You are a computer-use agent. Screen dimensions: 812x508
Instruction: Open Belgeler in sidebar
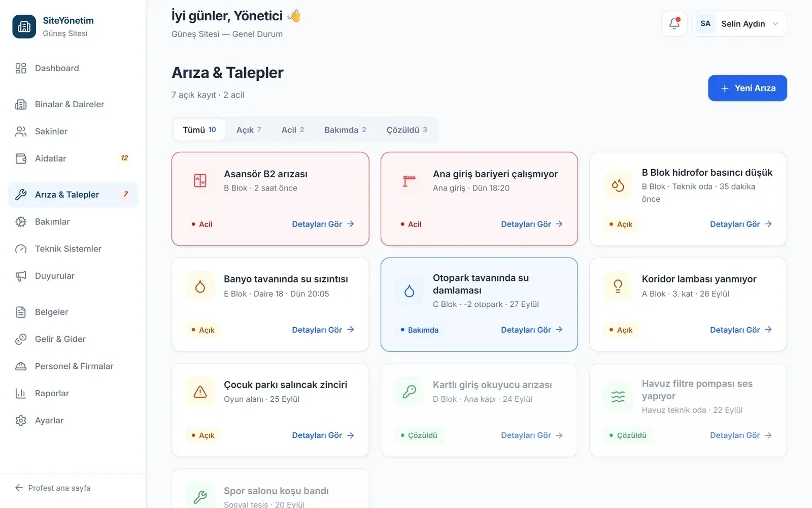coord(73,312)
